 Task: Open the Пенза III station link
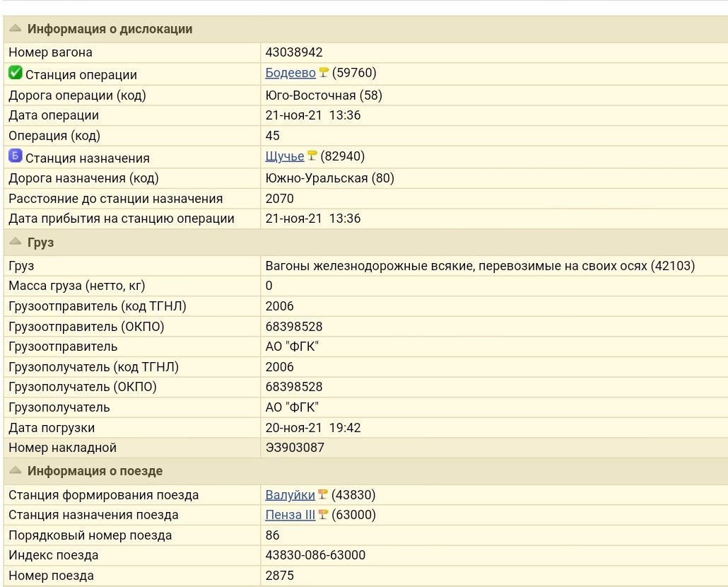(290, 515)
